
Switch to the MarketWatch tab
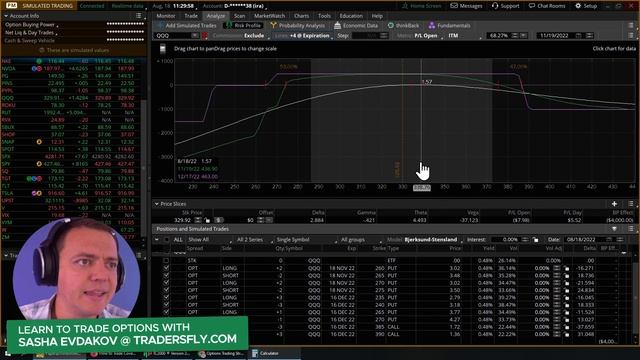pos(269,16)
